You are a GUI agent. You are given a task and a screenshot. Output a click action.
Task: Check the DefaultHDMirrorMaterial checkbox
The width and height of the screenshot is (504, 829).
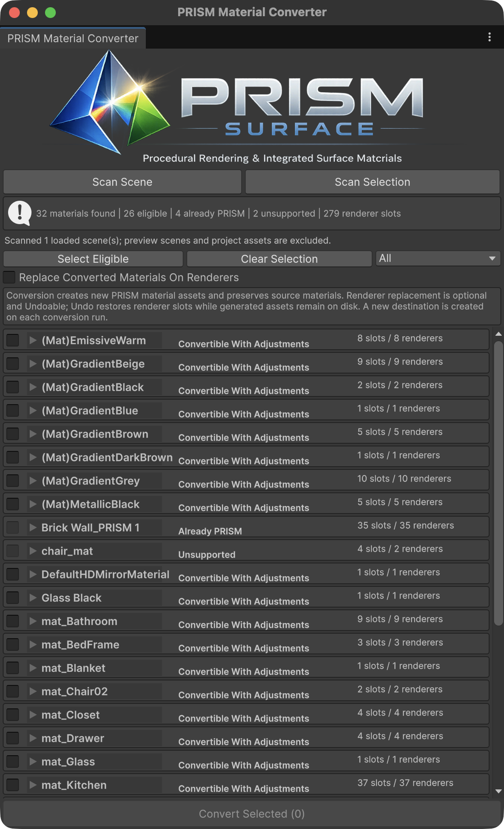click(13, 574)
